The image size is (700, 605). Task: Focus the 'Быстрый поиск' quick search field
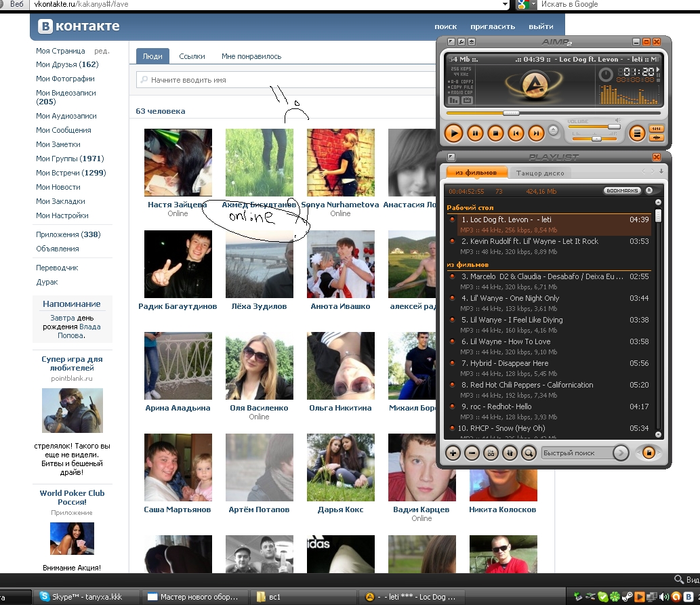[577, 453]
